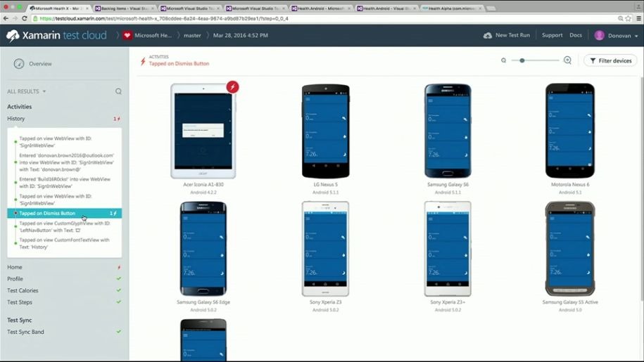Click the browser zoom icon in address bar
The image size is (644, 362).
click(x=620, y=18)
